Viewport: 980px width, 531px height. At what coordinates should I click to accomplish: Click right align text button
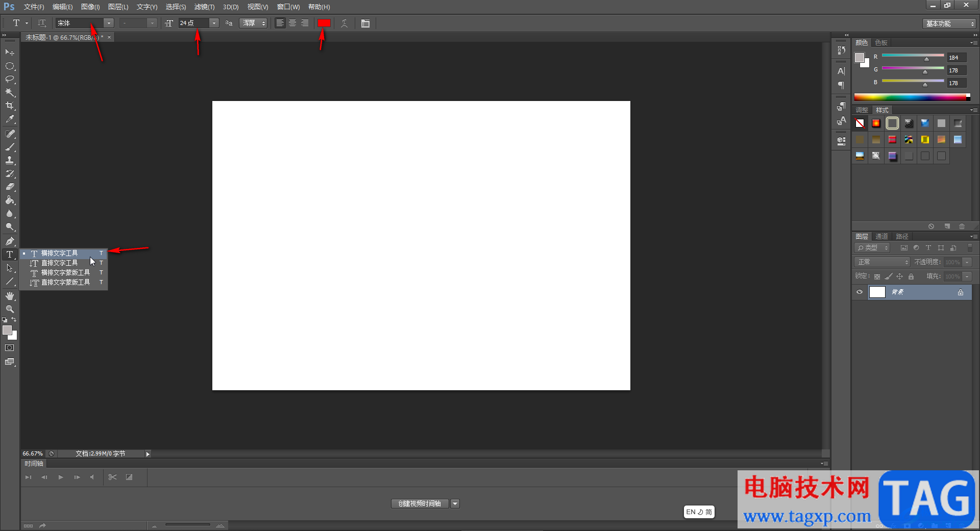pos(305,23)
